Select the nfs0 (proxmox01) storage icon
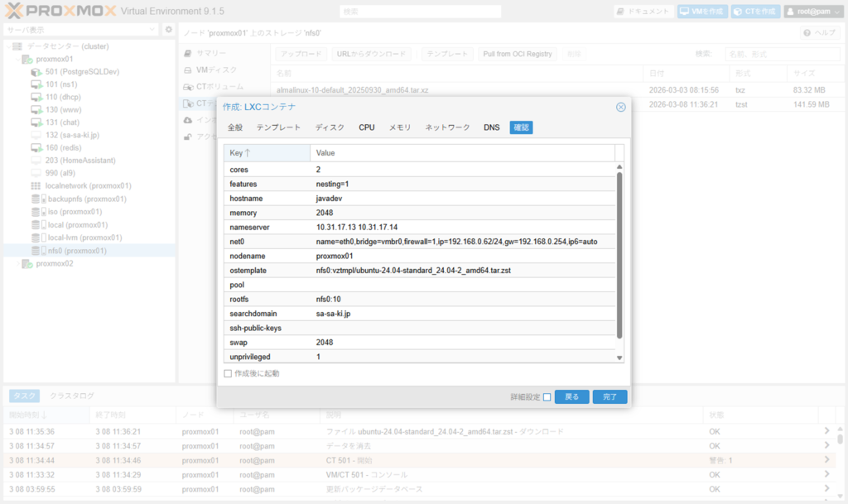Screen dimensions: 848x504 pos(36,251)
